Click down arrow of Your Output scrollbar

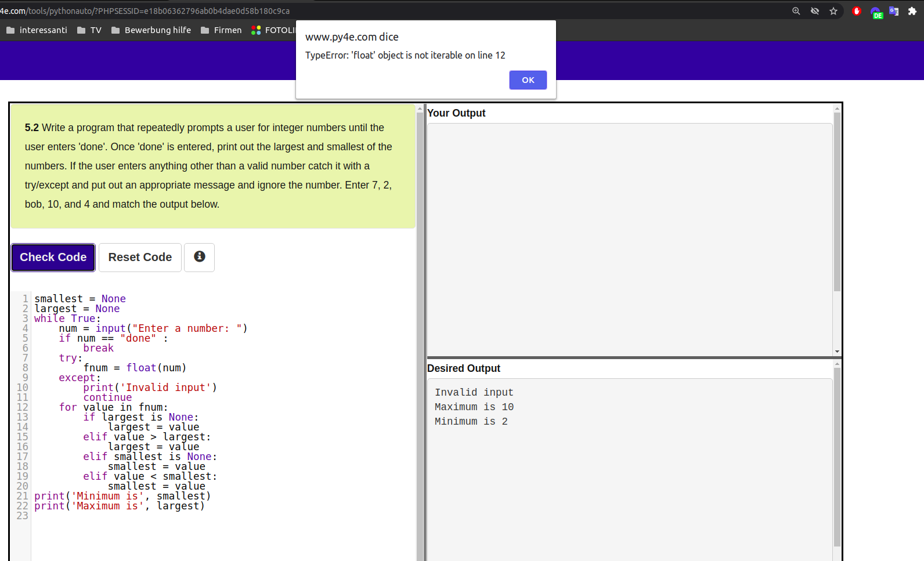tap(837, 352)
